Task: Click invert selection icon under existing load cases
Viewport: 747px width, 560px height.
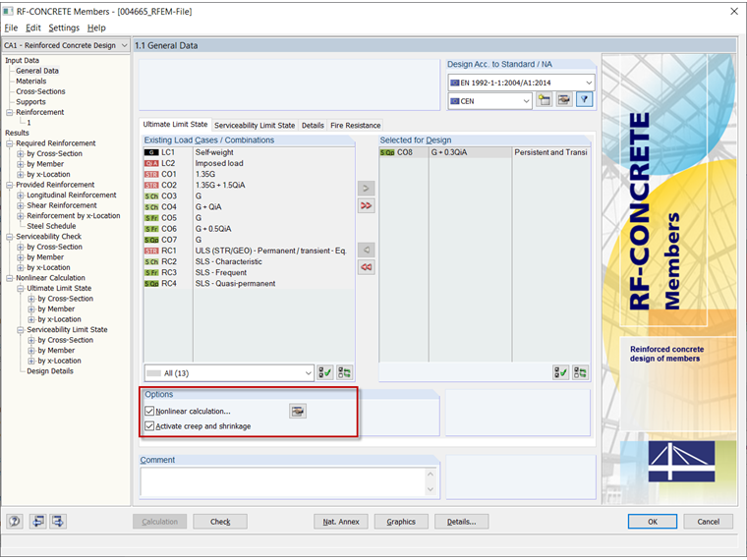Action: click(x=344, y=373)
